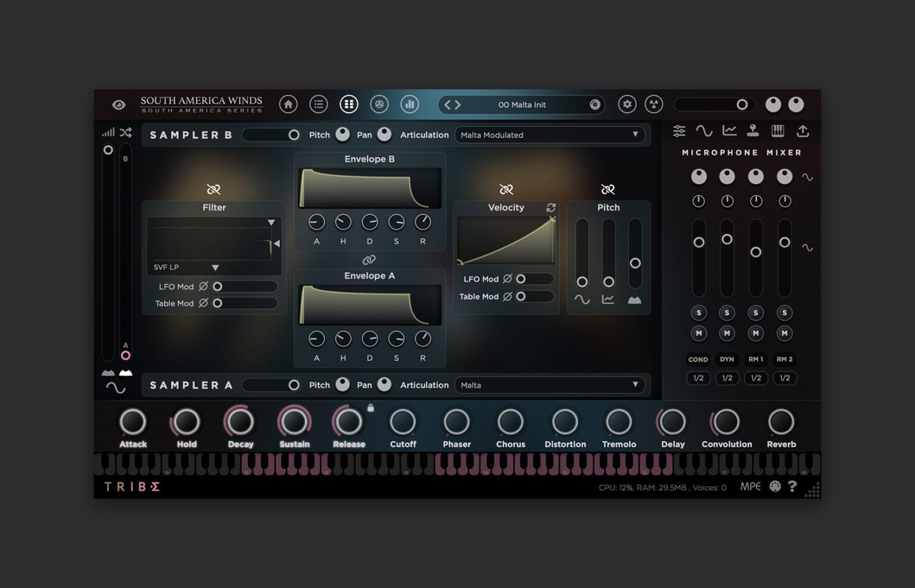Mute the DYN microphone channel
This screenshot has width=915, height=588.
point(727,333)
